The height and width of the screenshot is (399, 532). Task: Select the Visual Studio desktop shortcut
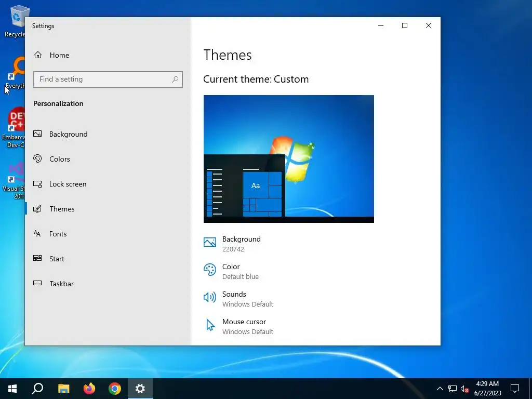tap(14, 181)
